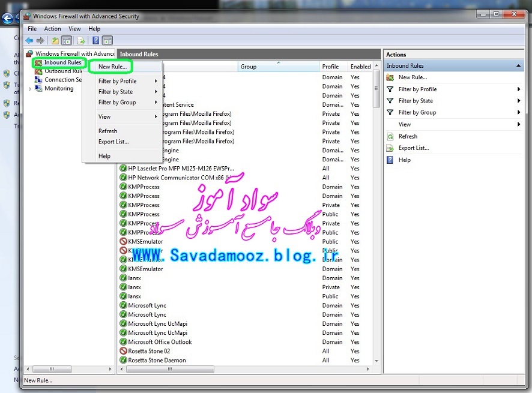The width and height of the screenshot is (532, 393).
Task: Click the rules list horizontal scrollbar thumb
Action: click(x=170, y=369)
